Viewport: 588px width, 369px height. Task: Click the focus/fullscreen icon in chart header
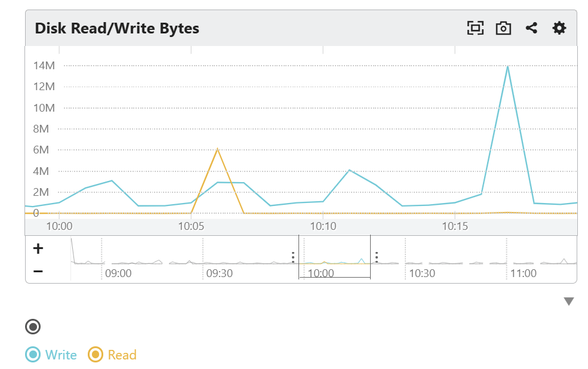click(475, 28)
